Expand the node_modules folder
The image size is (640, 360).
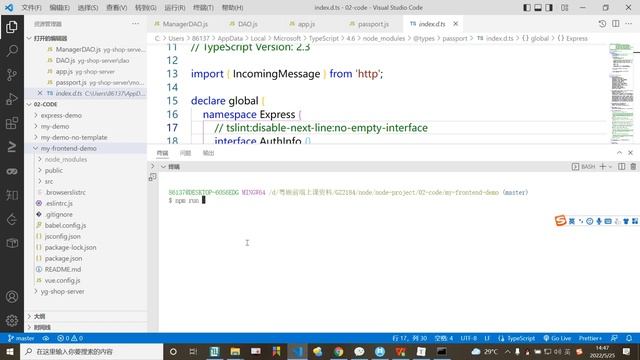[x=66, y=160]
